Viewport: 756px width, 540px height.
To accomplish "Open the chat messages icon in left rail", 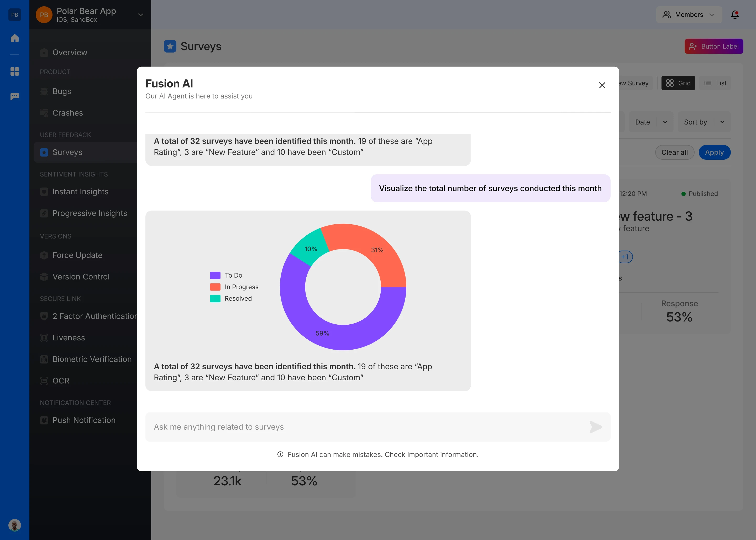I will (x=15, y=96).
